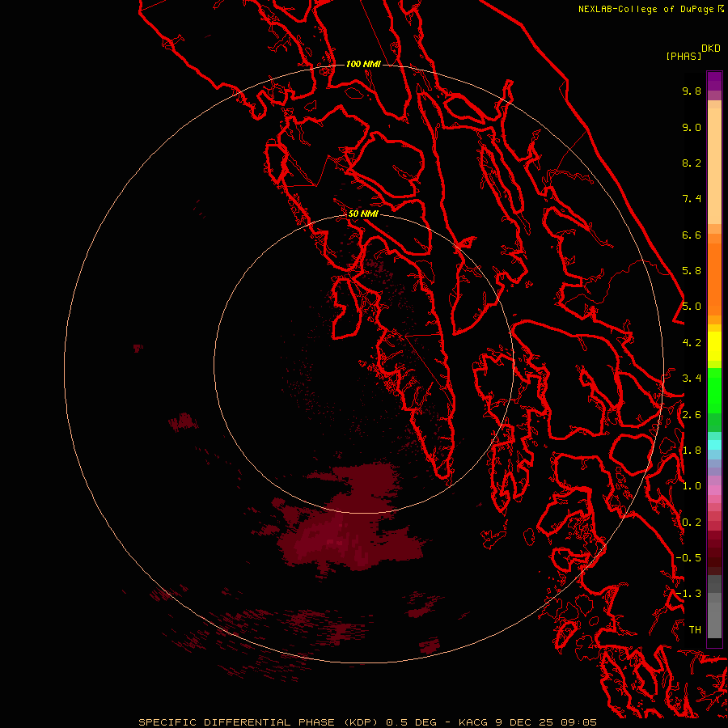Viewport: 728px width, 728px height.
Task: Click the DKD label above the color scale
Action: click(x=710, y=49)
